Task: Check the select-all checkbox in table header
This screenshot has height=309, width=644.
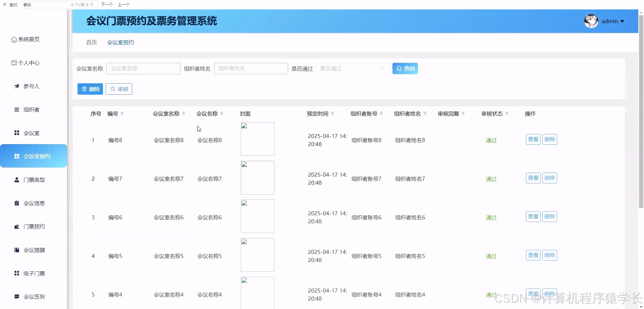Action: coord(76,114)
